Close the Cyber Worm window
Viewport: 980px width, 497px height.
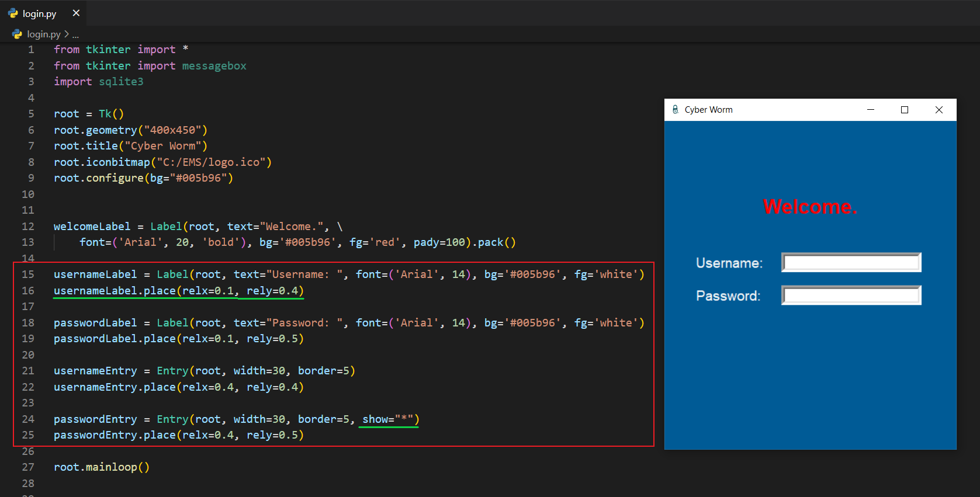click(x=939, y=110)
